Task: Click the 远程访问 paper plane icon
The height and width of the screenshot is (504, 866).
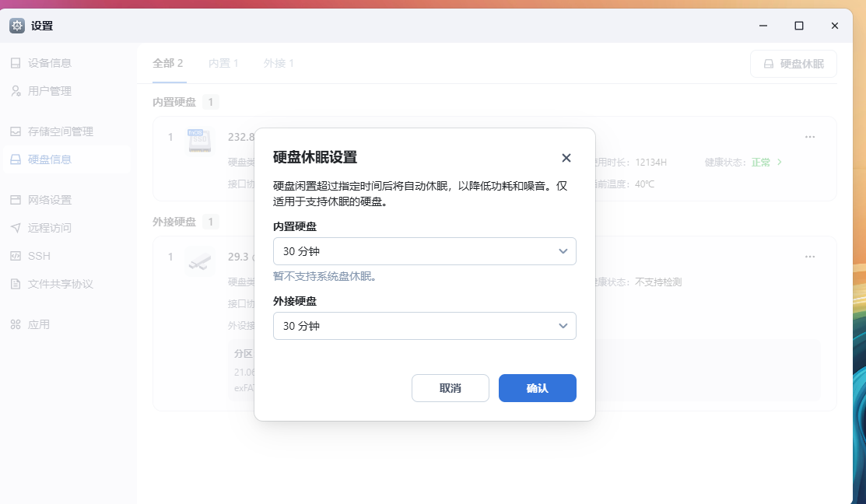Action: click(x=16, y=228)
